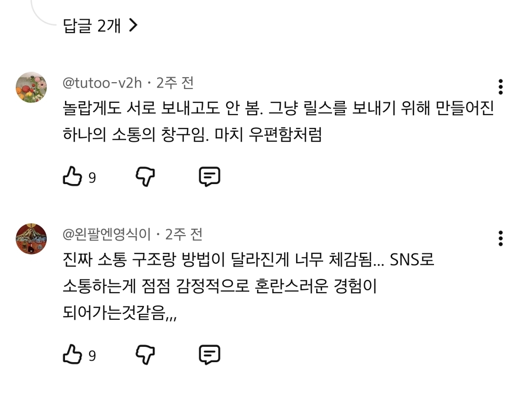Open @tutoo-v2h's profile picture
This screenshot has width=532, height=399.
click(31, 87)
